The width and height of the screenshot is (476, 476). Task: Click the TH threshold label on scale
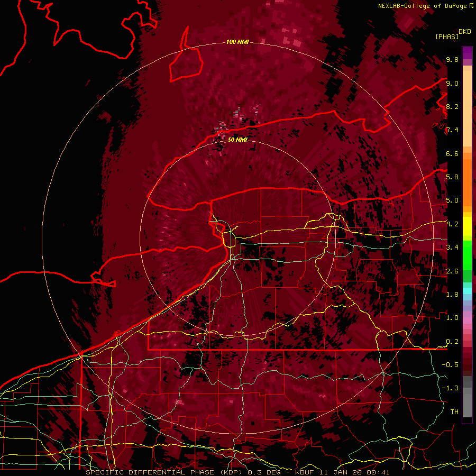click(x=454, y=412)
